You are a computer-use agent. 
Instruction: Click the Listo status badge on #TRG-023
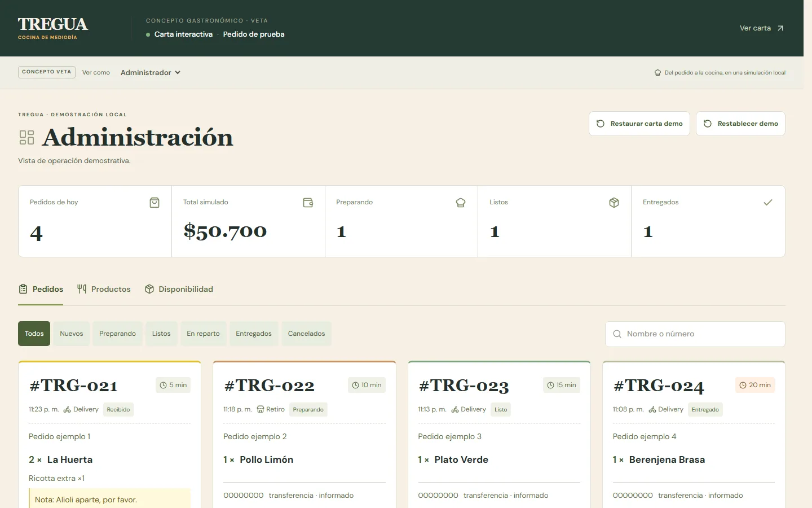point(501,410)
